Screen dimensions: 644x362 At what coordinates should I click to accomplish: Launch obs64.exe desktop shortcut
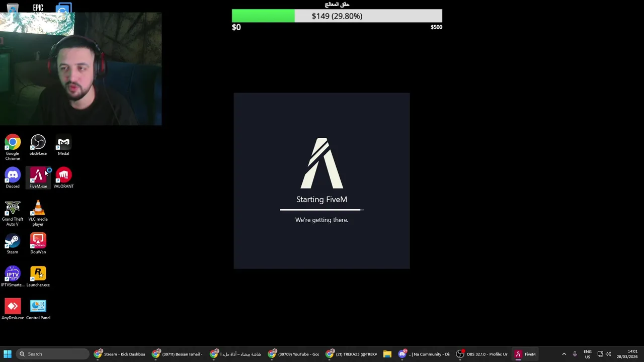(38, 145)
